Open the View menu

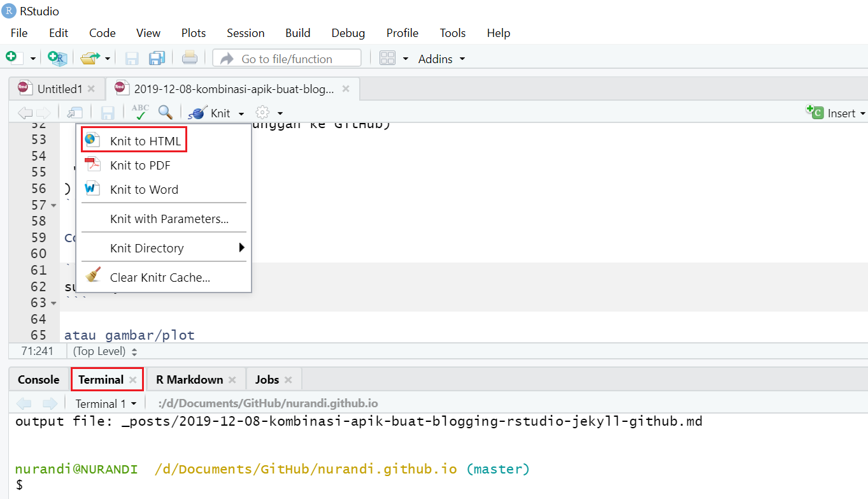coord(148,33)
